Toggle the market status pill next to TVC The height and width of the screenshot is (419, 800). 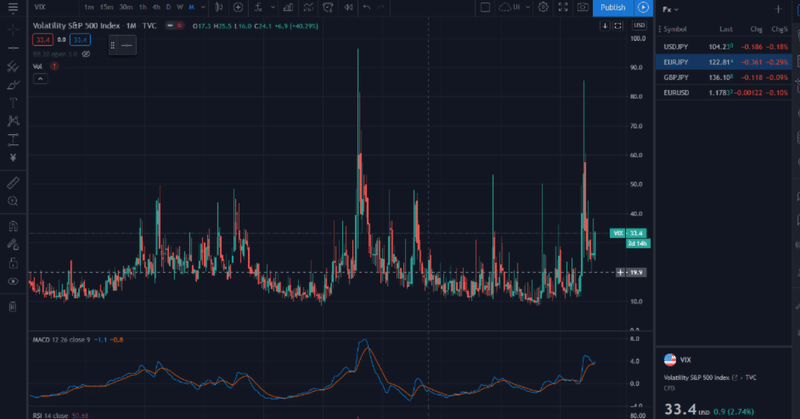point(174,26)
